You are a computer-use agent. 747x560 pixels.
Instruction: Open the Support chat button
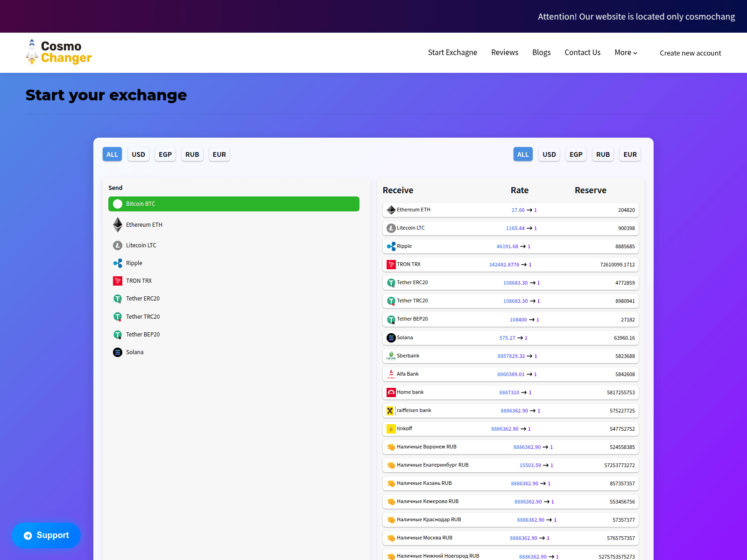46,536
